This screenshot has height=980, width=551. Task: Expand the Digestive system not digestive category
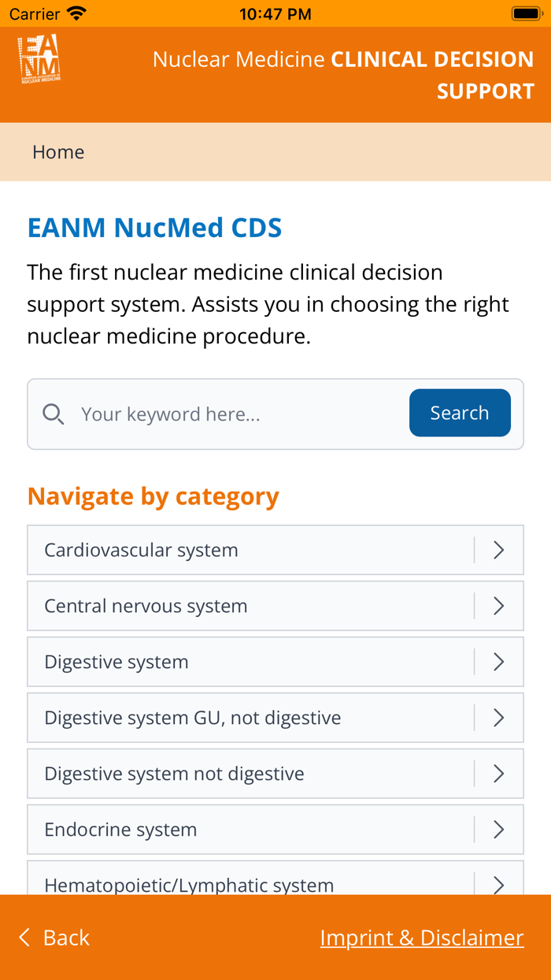coord(275,773)
